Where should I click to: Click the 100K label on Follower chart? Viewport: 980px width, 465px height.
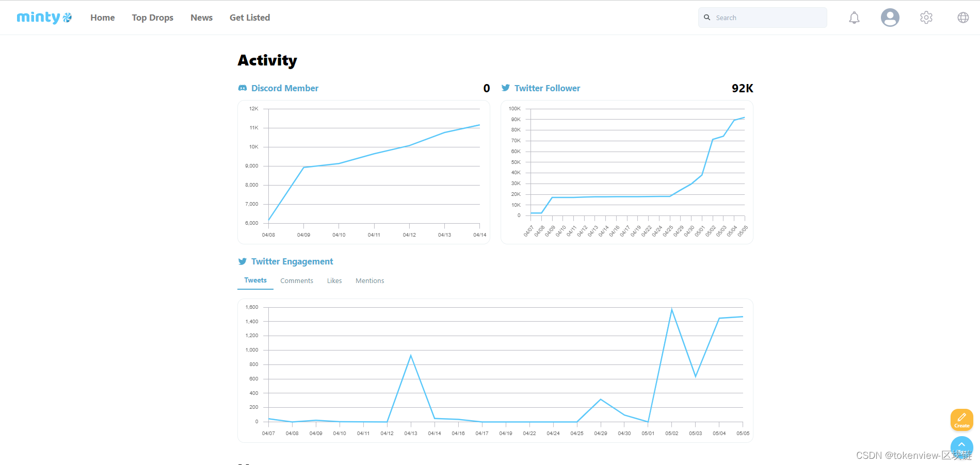(515, 109)
